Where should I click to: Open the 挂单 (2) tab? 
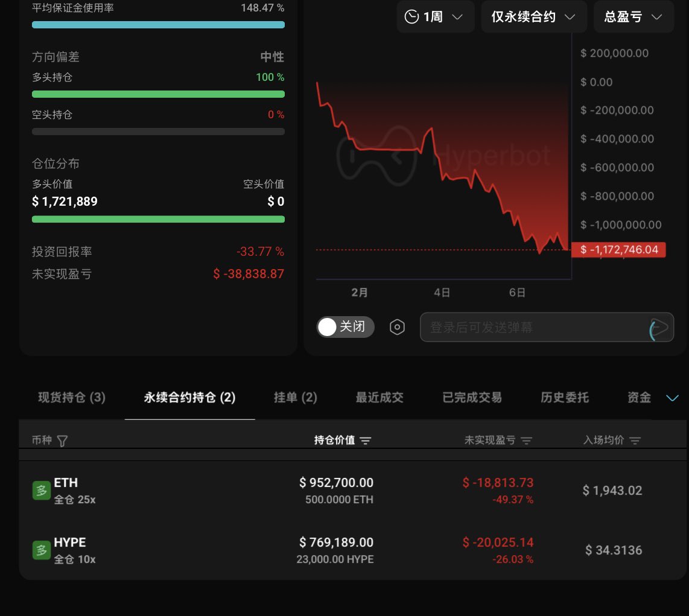pos(295,398)
